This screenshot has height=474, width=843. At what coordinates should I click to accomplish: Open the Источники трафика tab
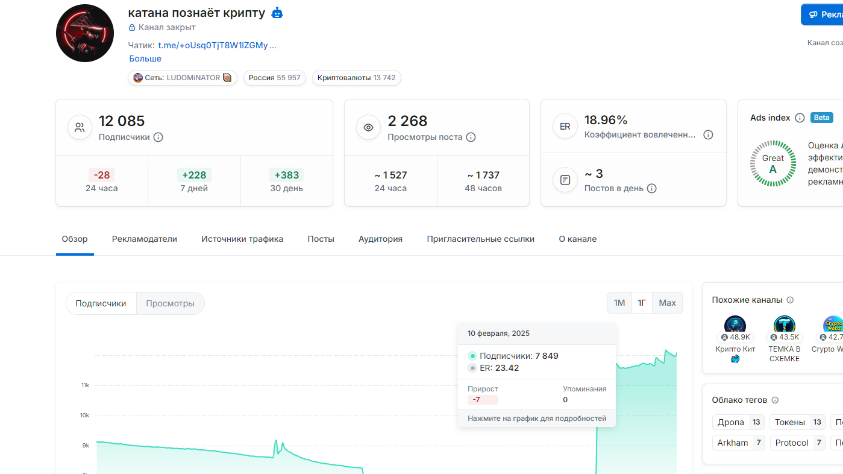tap(242, 239)
